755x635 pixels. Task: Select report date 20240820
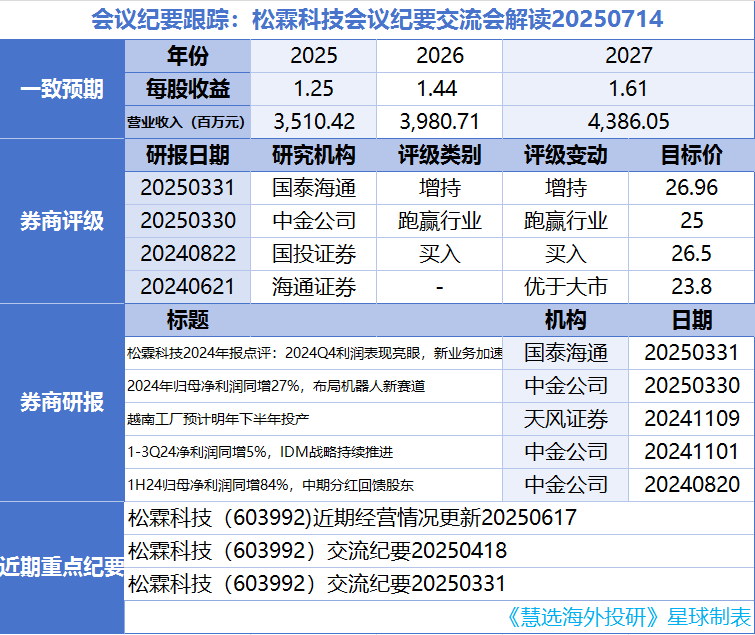click(691, 485)
